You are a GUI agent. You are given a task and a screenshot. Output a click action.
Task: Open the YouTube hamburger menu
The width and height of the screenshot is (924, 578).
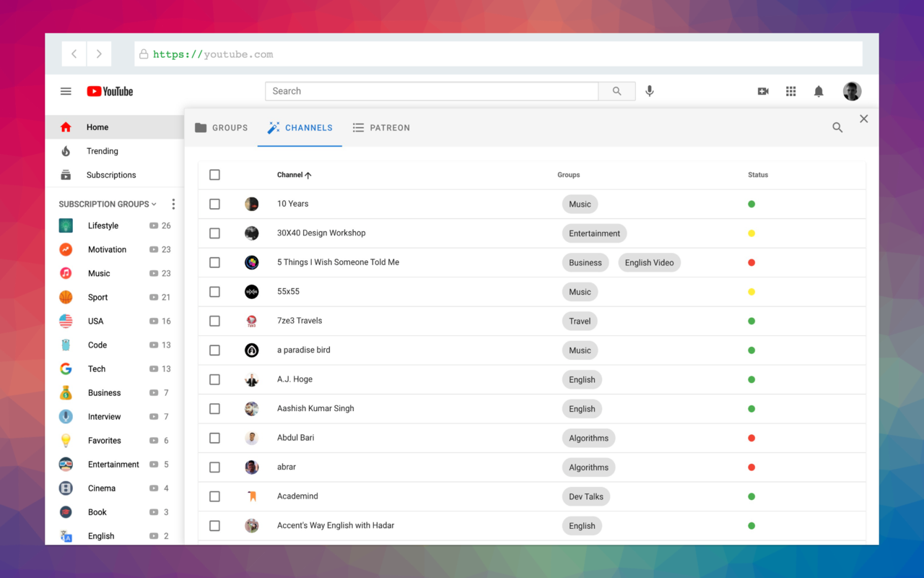tap(66, 91)
